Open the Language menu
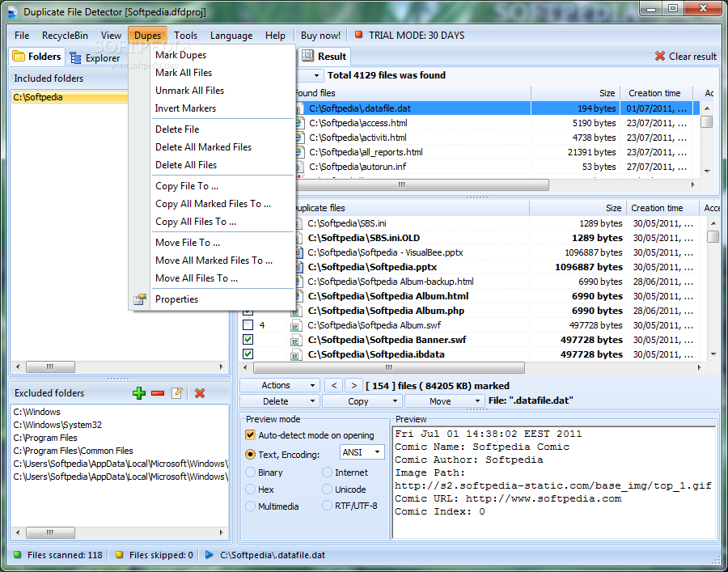This screenshot has width=728, height=572. click(x=231, y=36)
